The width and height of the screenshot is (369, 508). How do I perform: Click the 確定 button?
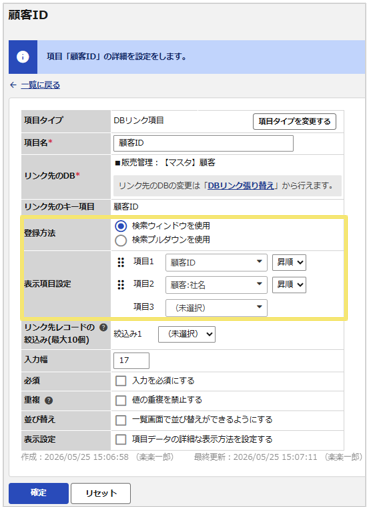pyautogui.click(x=39, y=493)
